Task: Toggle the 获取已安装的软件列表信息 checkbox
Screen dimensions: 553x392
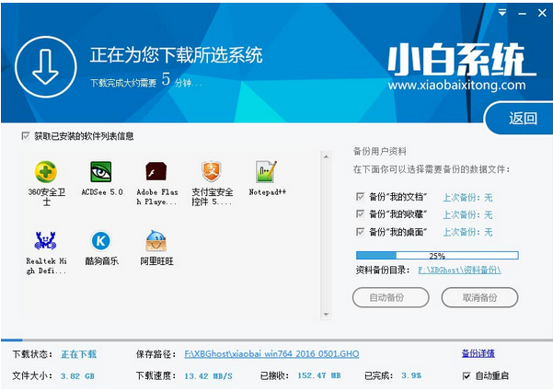Action: (x=25, y=136)
